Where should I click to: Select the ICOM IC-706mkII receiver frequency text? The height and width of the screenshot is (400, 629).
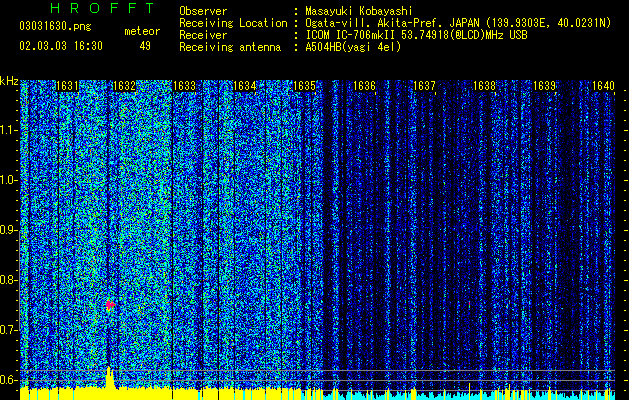(x=416, y=35)
